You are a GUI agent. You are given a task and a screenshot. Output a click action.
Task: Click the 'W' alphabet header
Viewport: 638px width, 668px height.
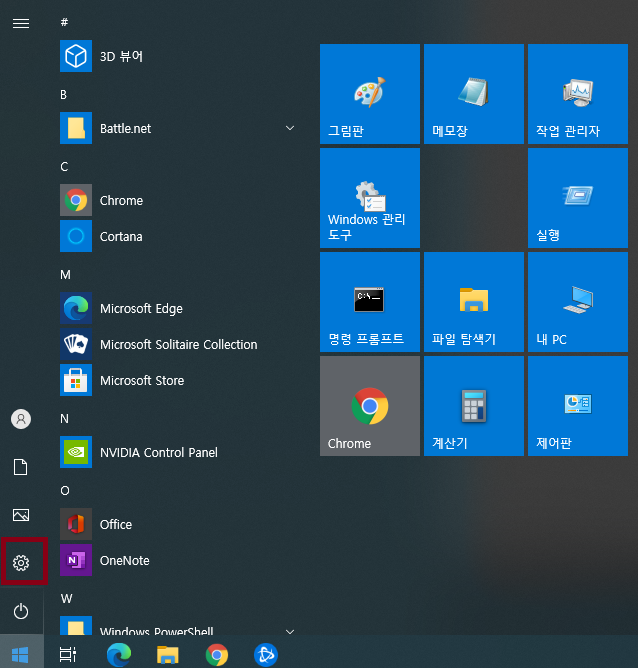(66, 599)
